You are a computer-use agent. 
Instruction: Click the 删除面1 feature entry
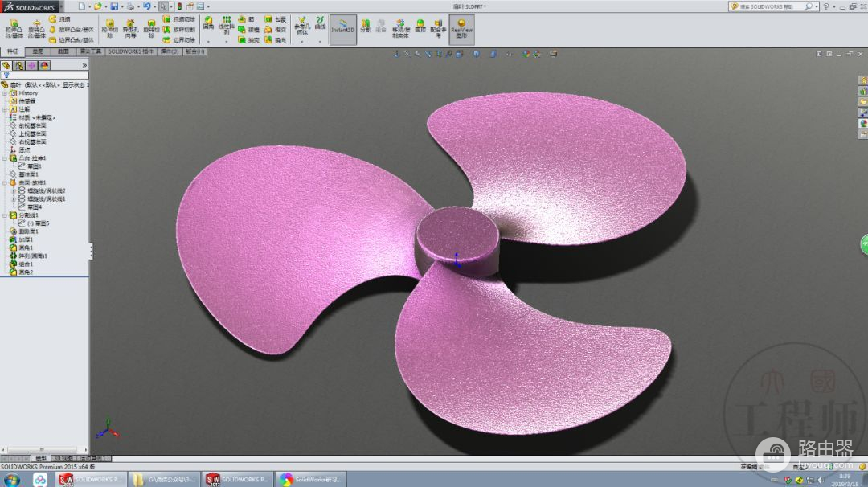29,231
